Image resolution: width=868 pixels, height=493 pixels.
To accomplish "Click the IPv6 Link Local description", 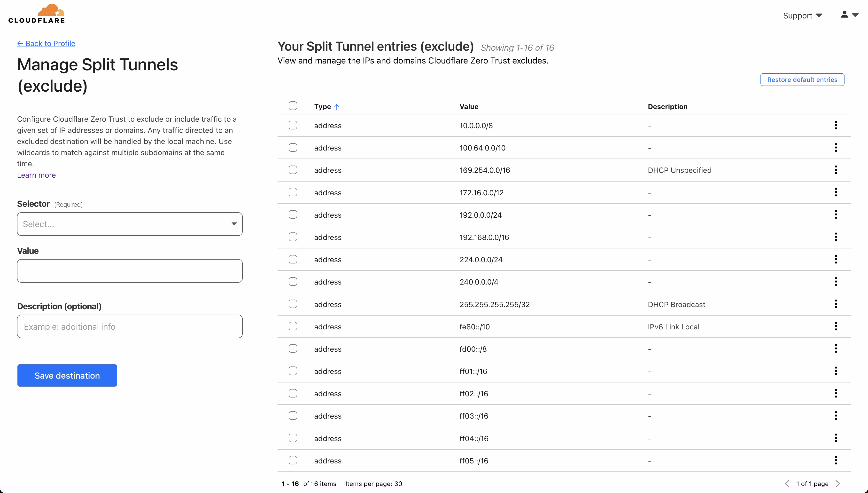I will tap(673, 327).
